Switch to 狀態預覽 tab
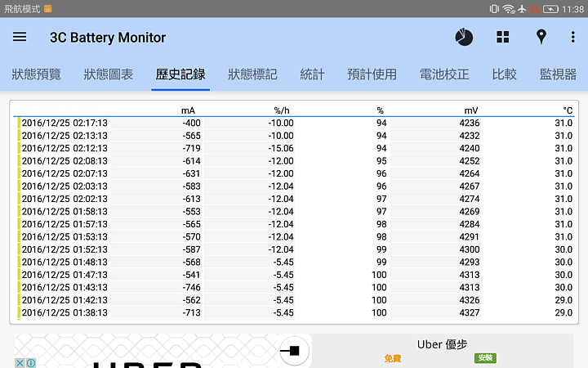This screenshot has height=368, width=588. click(x=37, y=74)
